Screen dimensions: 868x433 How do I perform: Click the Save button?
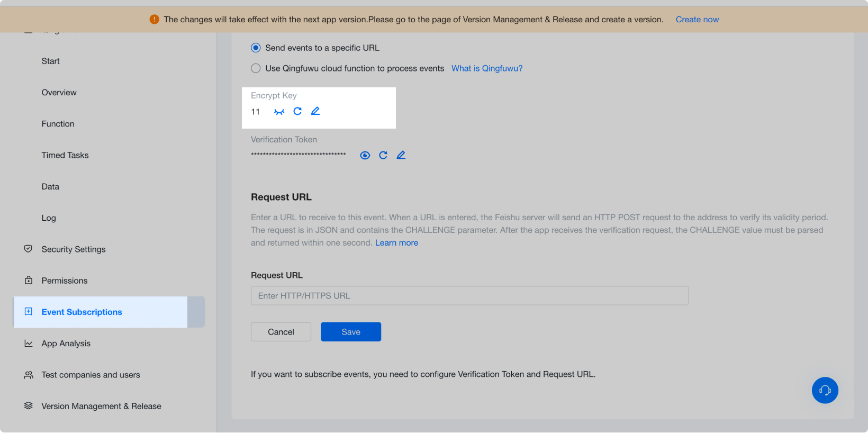click(351, 332)
